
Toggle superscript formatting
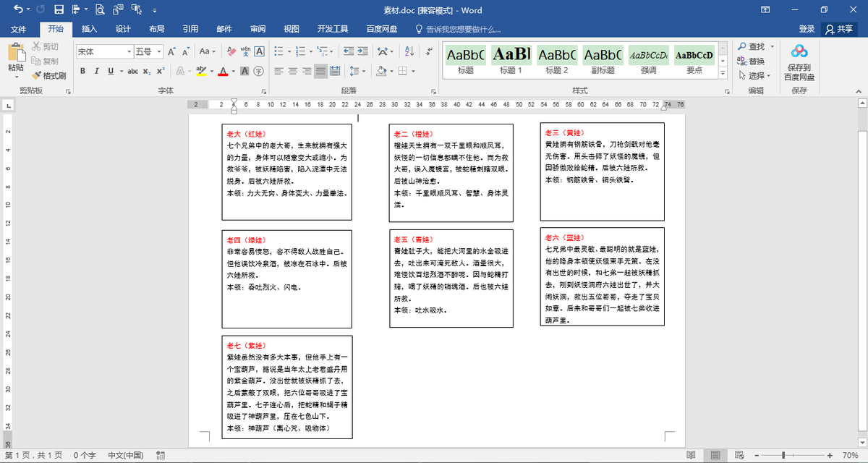tap(160, 71)
